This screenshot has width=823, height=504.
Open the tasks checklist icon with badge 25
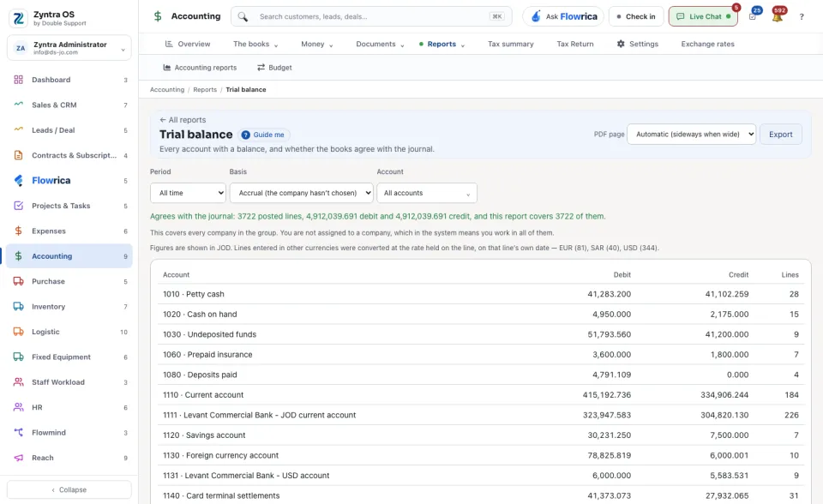tap(753, 17)
